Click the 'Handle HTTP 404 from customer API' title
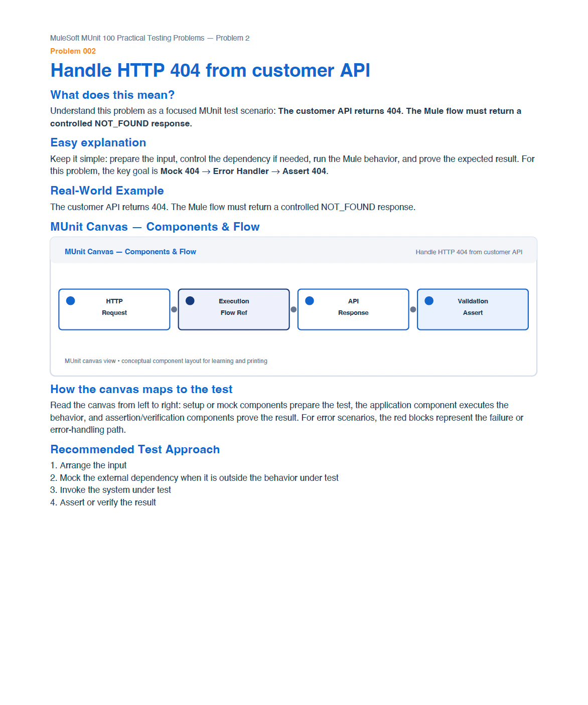 tap(210, 71)
